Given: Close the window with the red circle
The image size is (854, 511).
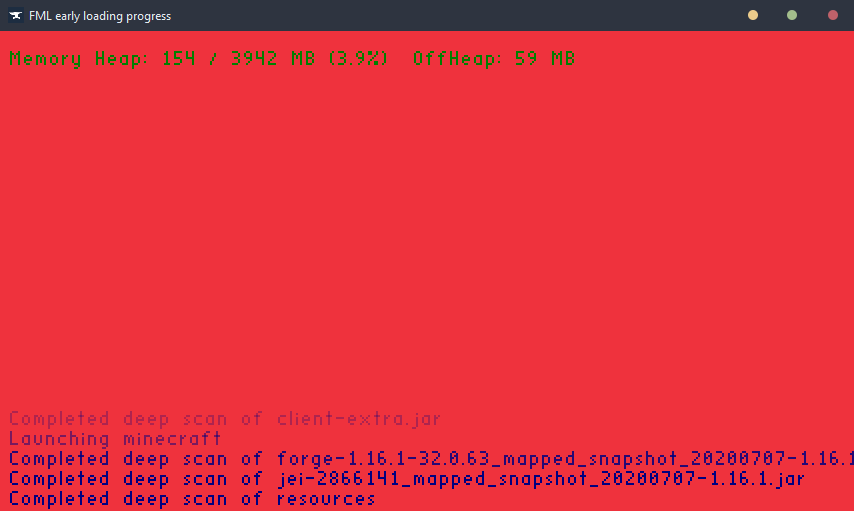Looking at the screenshot, I should tap(833, 15).
